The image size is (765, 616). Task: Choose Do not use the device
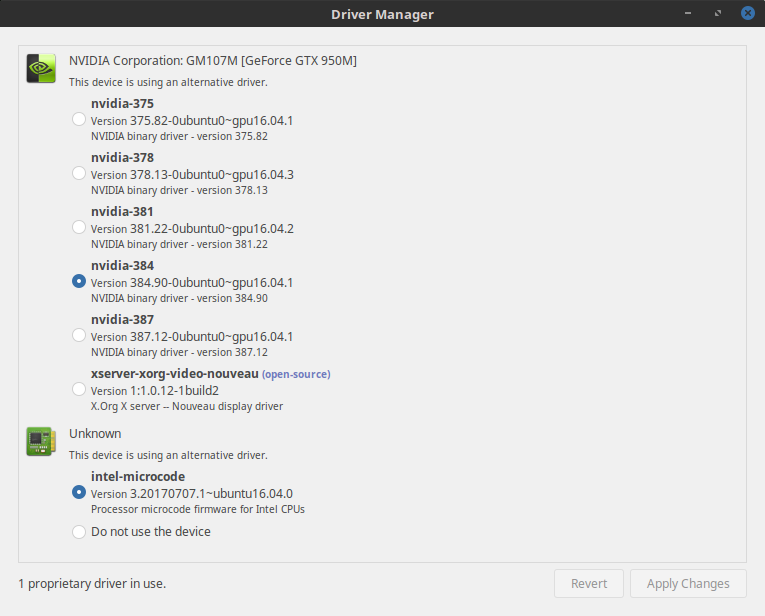pyautogui.click(x=79, y=532)
